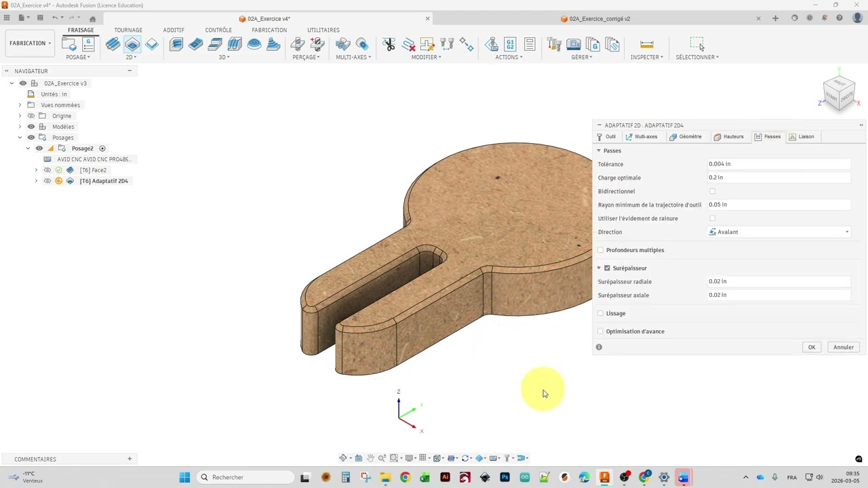
Task: Collapse the Passes section triangle
Action: pos(599,150)
